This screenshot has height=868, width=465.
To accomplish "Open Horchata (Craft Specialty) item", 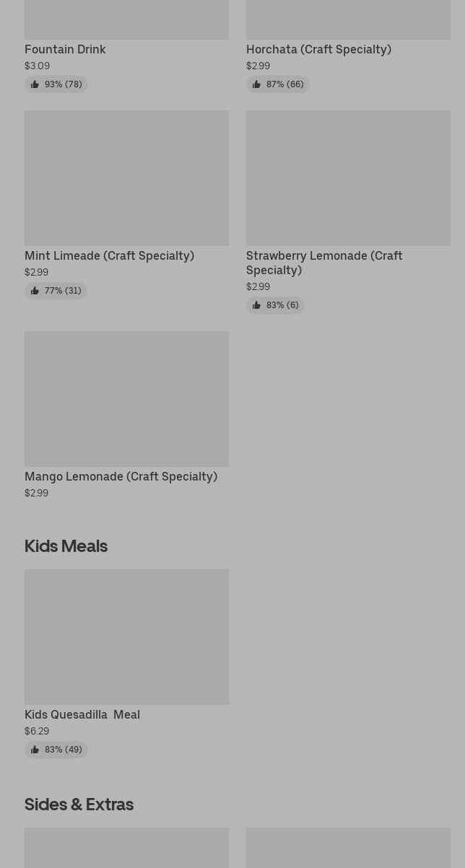I will click(x=318, y=49).
